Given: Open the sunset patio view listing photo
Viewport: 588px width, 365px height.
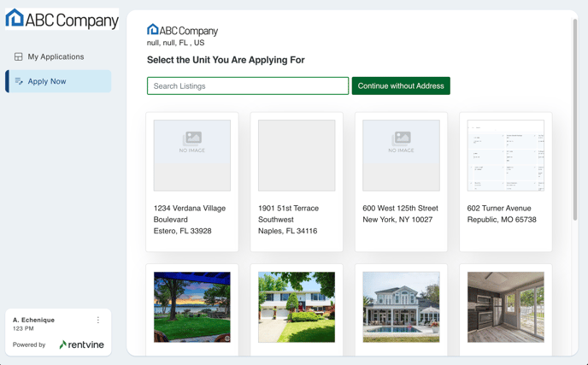Looking at the screenshot, I should [192, 307].
